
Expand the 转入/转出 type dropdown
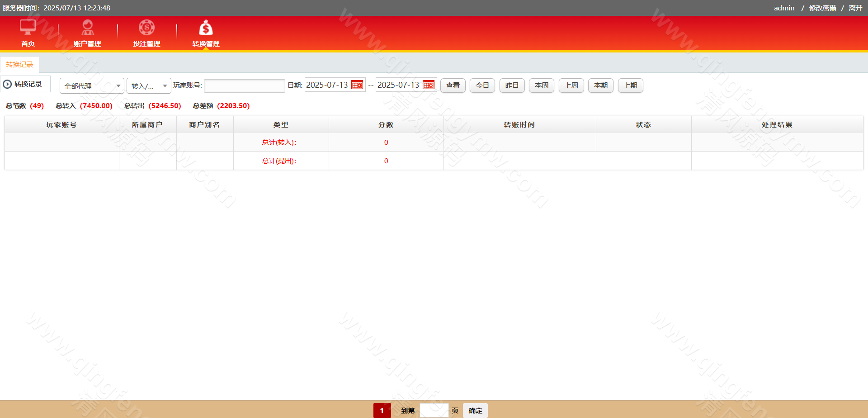pos(149,86)
